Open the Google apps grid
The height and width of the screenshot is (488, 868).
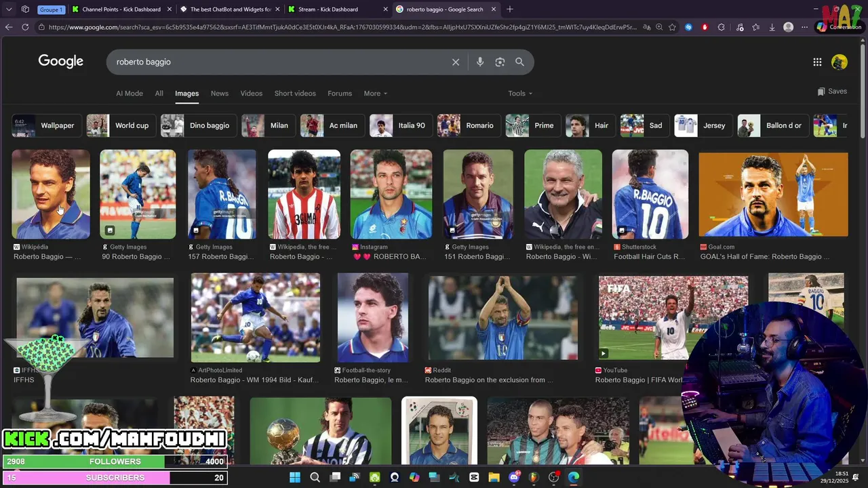(817, 62)
